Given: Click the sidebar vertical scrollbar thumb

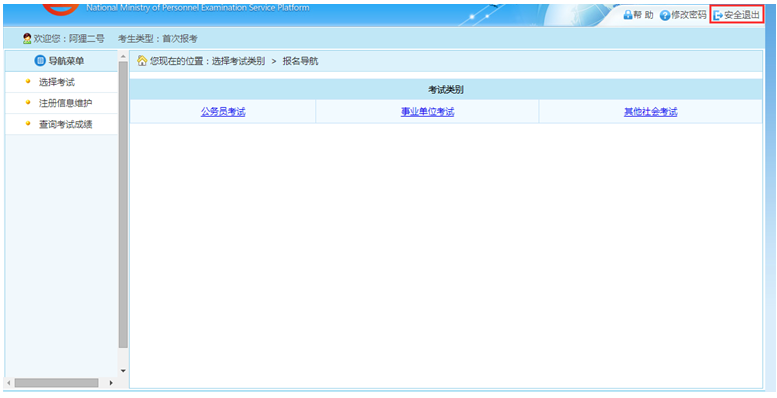Looking at the screenshot, I should click(x=123, y=205).
